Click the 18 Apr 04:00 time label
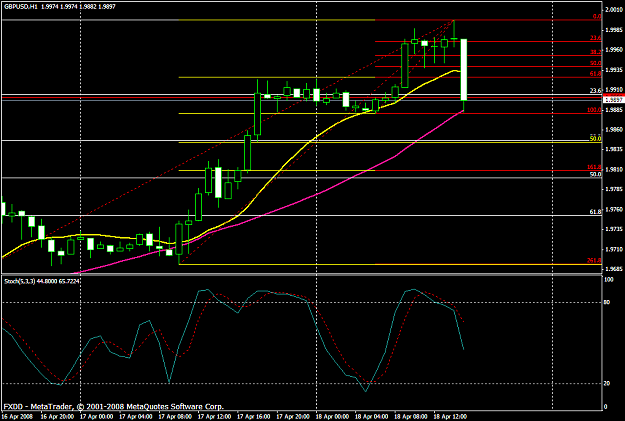This screenshot has height=421, width=625. tap(372, 417)
